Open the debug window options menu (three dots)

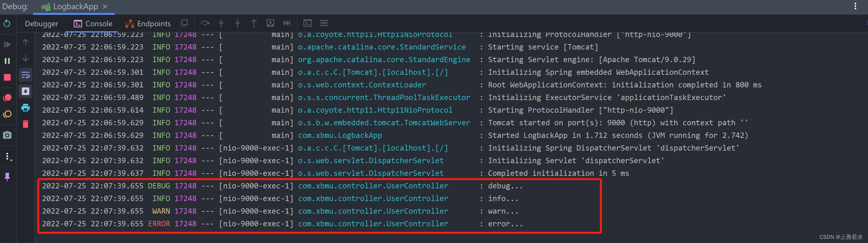coord(855,6)
